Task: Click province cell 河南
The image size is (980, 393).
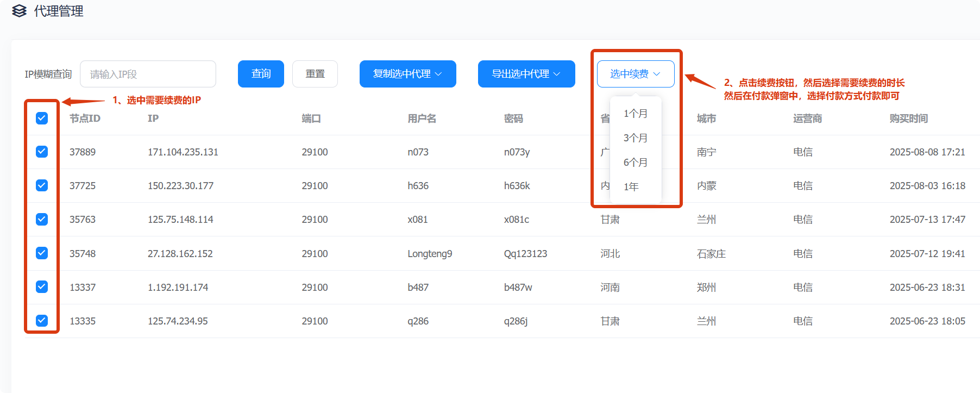Action: [x=610, y=288]
